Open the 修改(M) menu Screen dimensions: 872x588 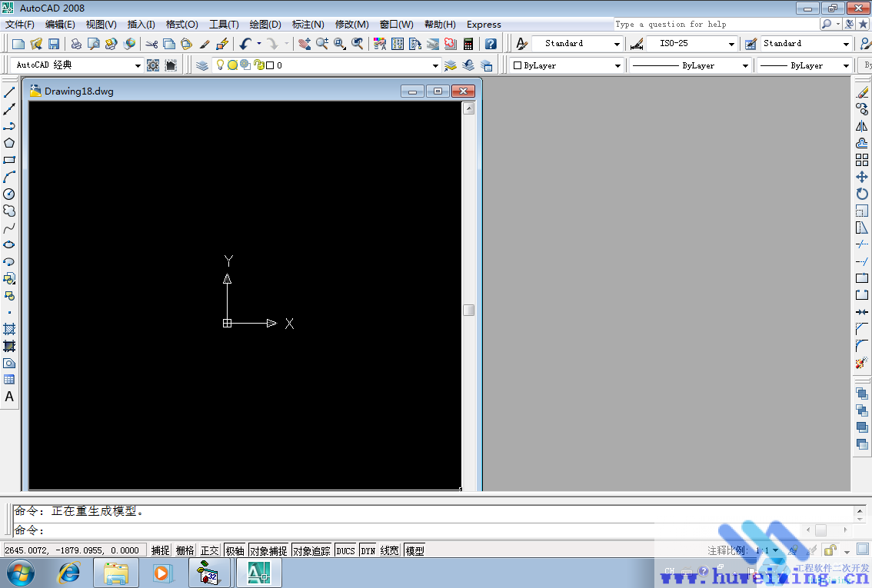[352, 25]
